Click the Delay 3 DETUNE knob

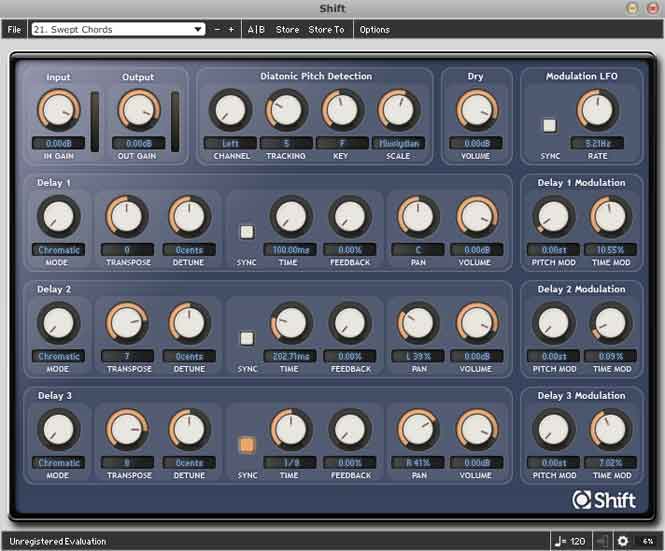189,429
